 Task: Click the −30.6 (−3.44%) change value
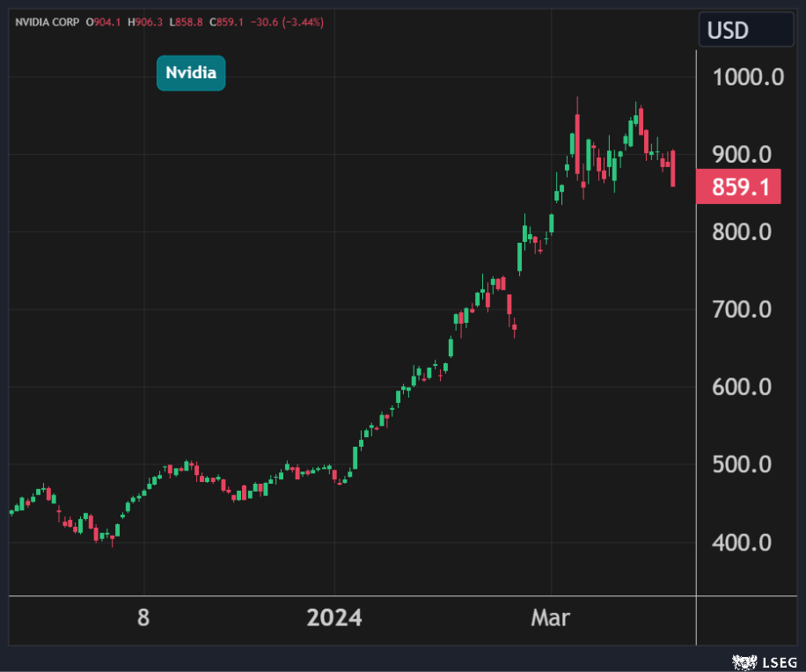pyautogui.click(x=289, y=22)
